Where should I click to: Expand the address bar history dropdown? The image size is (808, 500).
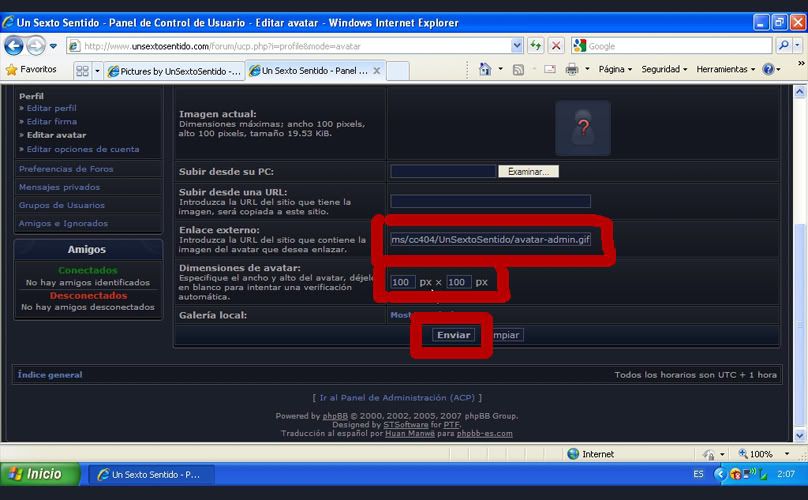pos(517,46)
